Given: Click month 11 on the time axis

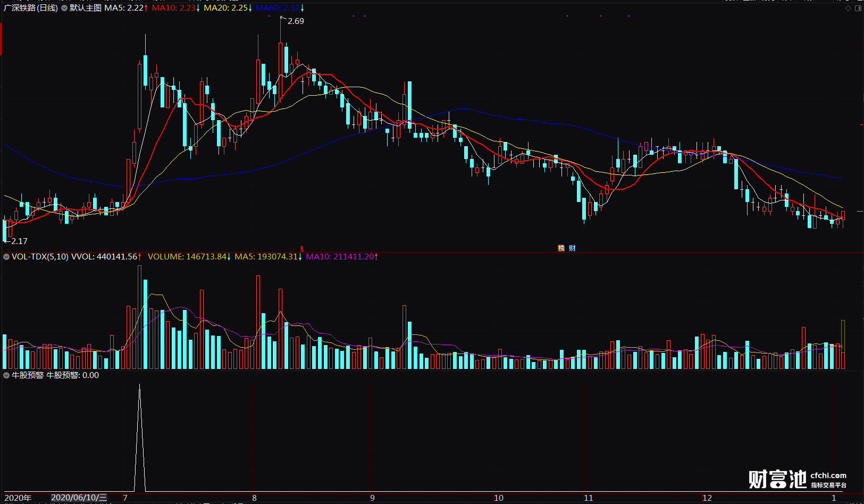Looking at the screenshot, I should pos(589,498).
